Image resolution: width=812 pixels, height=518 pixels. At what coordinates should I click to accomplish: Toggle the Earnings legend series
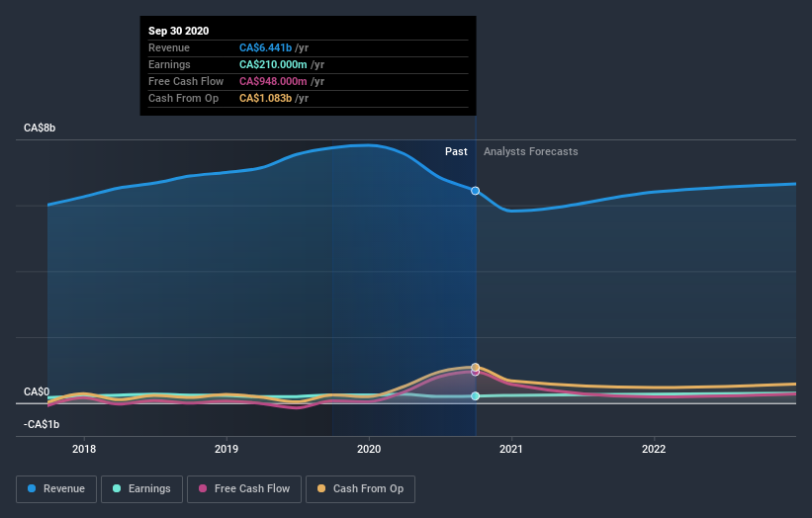pos(141,489)
